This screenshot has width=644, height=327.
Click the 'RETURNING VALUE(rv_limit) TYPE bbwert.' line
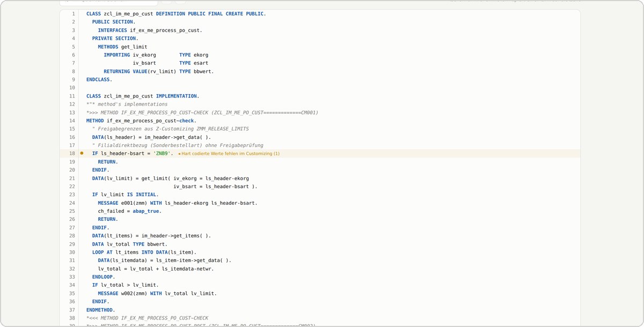[159, 71]
